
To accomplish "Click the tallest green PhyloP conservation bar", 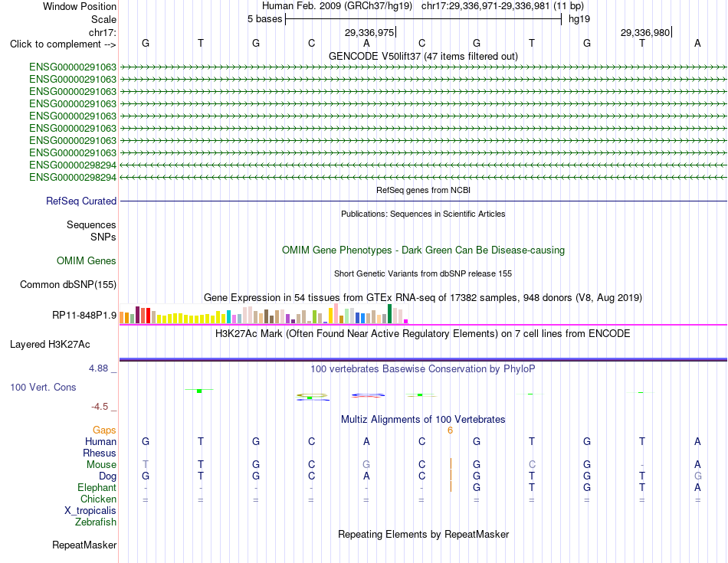I will pyautogui.click(x=199, y=391).
